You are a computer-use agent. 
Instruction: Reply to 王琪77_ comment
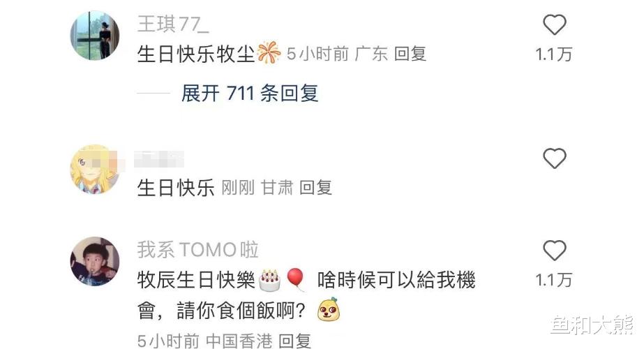[x=410, y=54]
